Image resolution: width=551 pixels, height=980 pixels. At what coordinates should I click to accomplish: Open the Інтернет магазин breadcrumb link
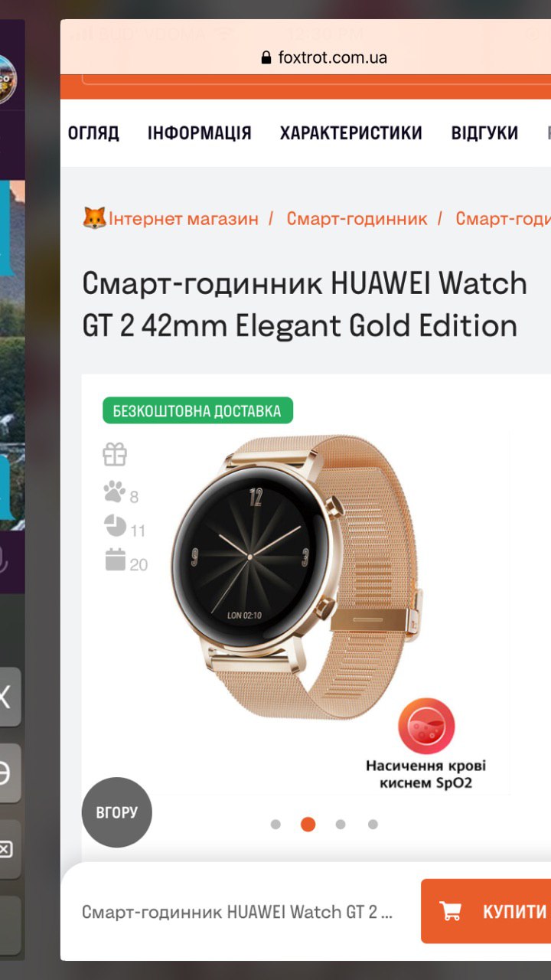pyautogui.click(x=183, y=218)
